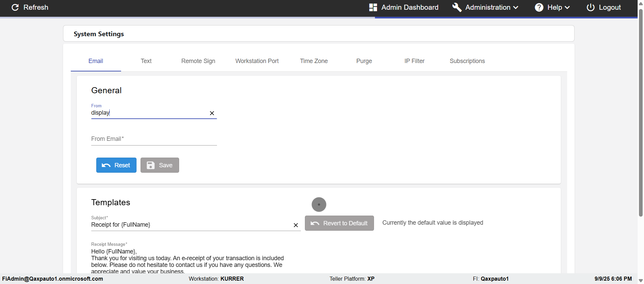Open the Remote Sign tab
644x284 pixels.
point(198,61)
